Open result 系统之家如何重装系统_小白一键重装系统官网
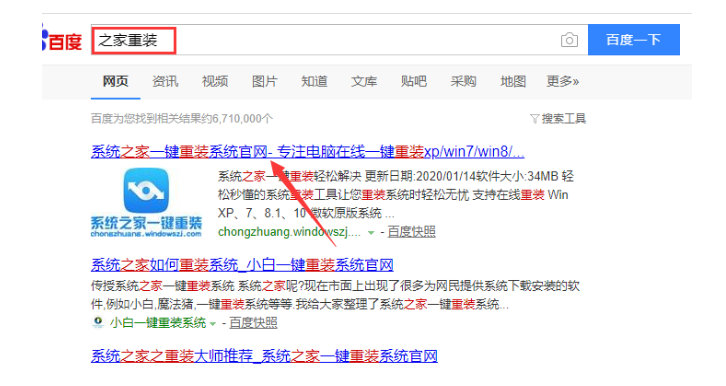 [242, 265]
